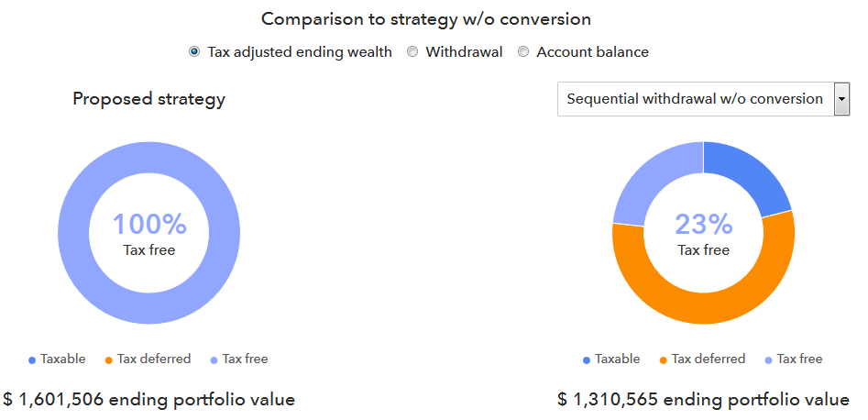Viewport: 868px width, 420px height.
Task: Select Tax adjusted ending wealth radio button
Action: (x=194, y=52)
